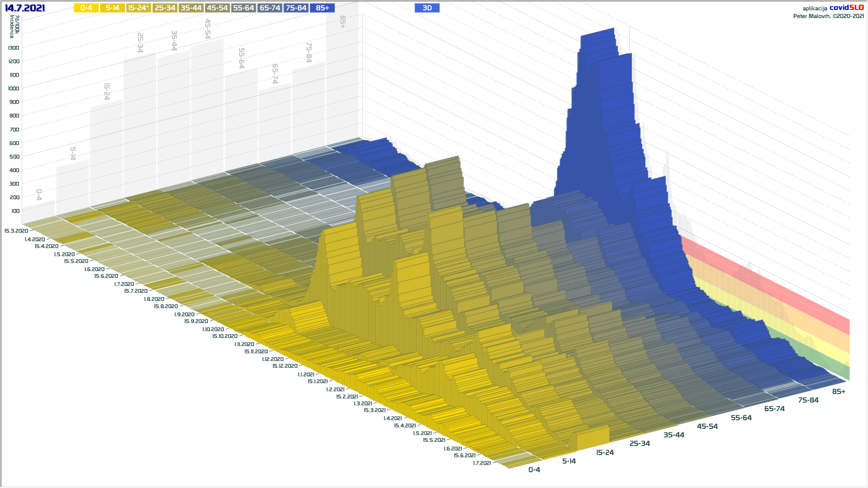Click the 85+ axis label bottom right
This screenshot has height=488, width=868.
[x=839, y=392]
